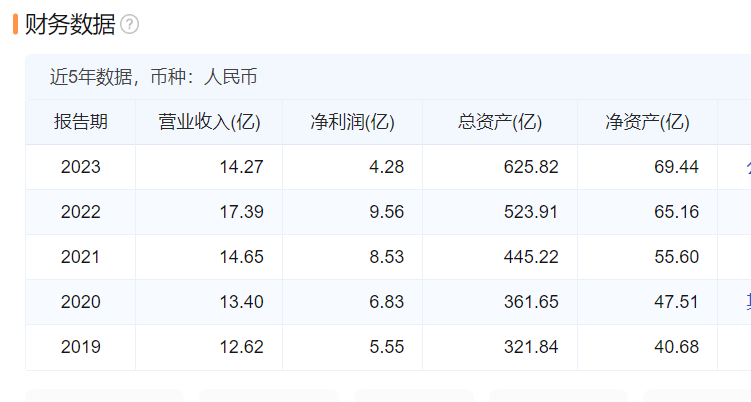Click the 近5年数据，币种：人民币 caption
Image resolution: width=751 pixels, height=402 pixels.
coord(153,77)
